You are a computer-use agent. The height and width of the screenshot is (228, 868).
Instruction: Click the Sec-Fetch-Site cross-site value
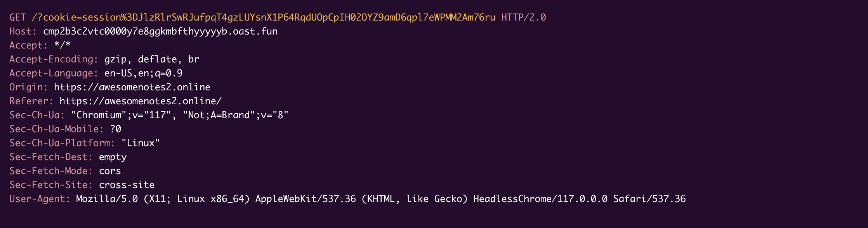(x=127, y=185)
